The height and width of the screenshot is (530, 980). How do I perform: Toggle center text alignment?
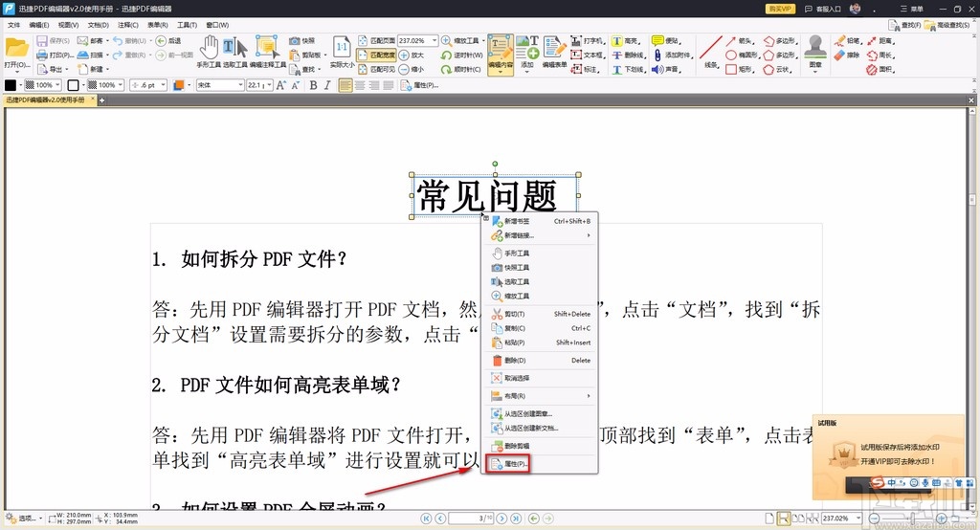tap(360, 85)
